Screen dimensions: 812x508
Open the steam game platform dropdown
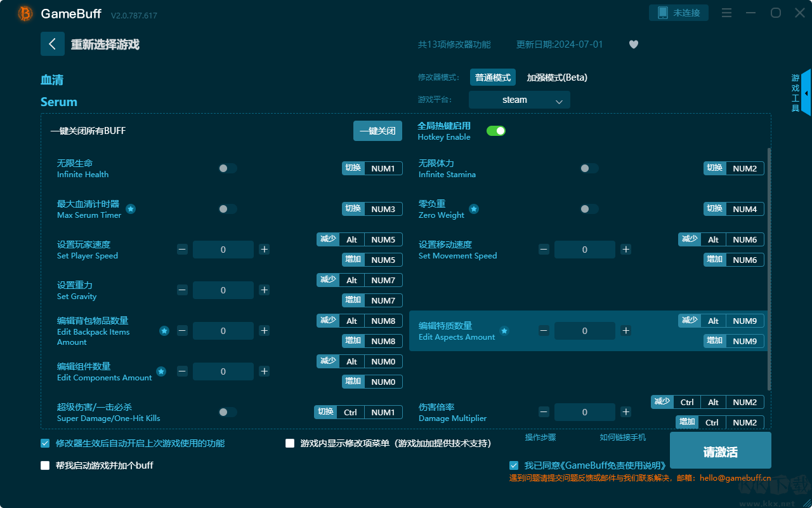pyautogui.click(x=520, y=100)
